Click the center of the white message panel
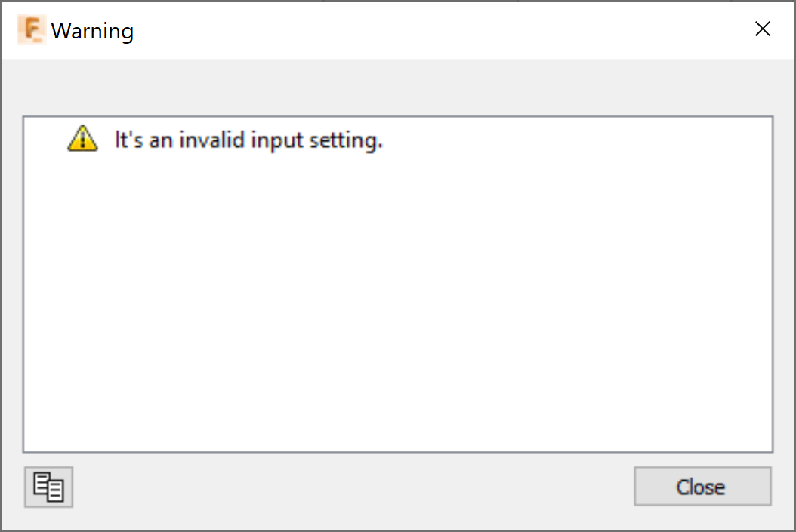 [x=397, y=284]
